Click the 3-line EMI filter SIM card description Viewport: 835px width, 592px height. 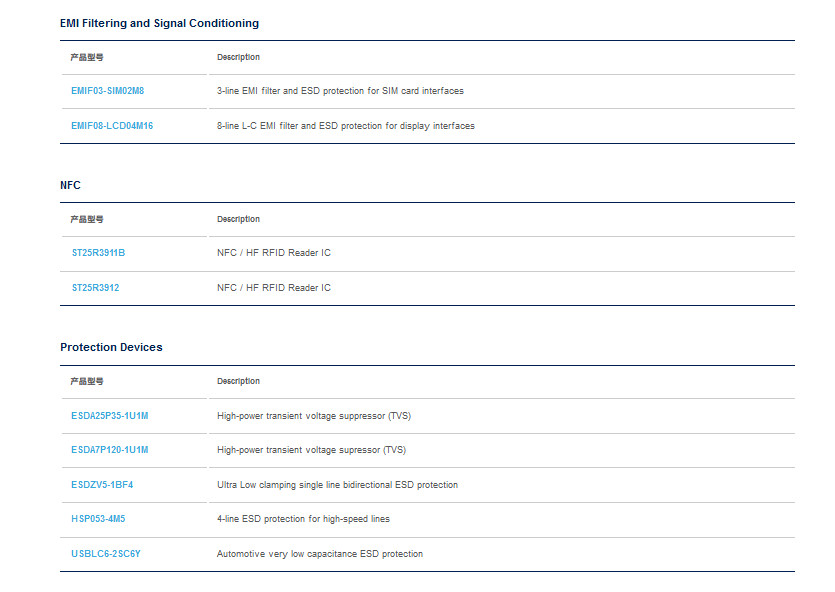tap(340, 91)
